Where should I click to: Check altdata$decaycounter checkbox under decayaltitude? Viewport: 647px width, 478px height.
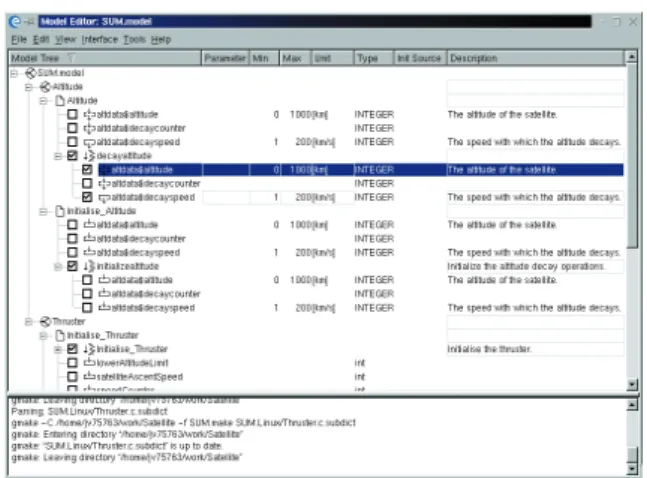87,183
